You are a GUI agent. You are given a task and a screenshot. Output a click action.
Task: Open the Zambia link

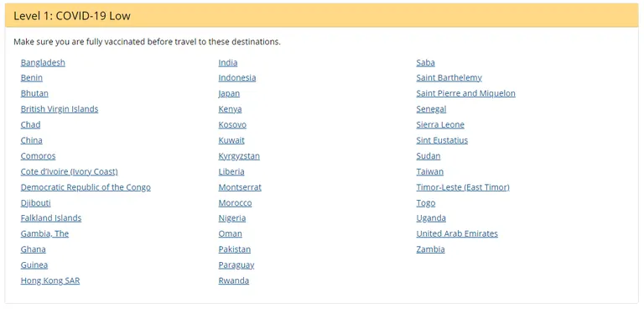coord(430,249)
